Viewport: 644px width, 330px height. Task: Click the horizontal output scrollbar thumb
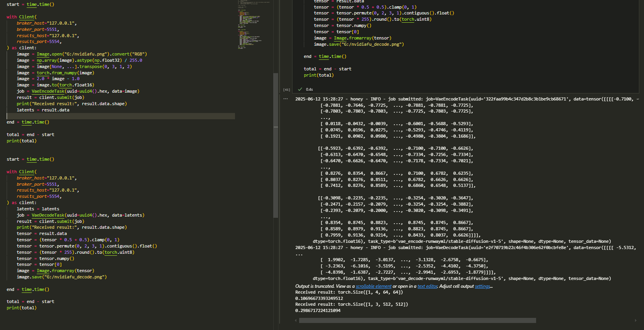click(x=417, y=321)
